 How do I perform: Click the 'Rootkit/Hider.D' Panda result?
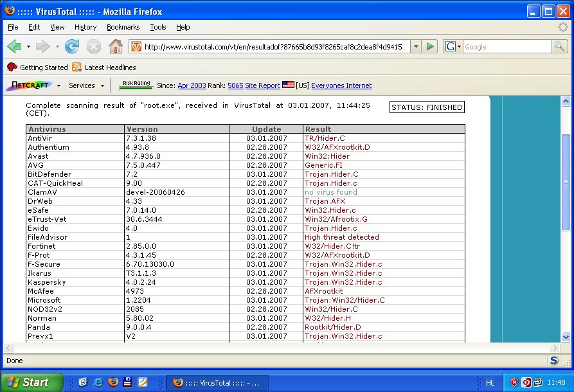[333, 327]
